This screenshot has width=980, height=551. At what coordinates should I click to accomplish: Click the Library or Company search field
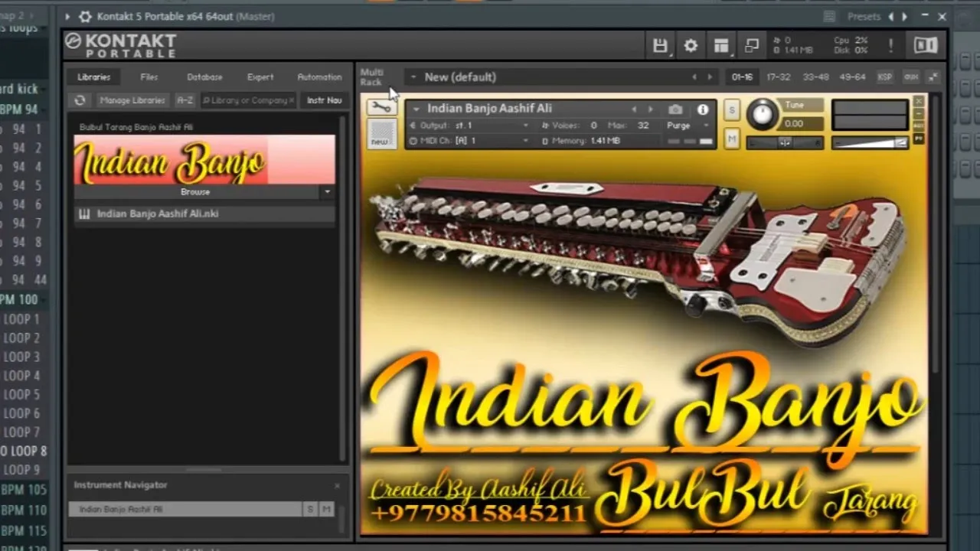point(248,100)
